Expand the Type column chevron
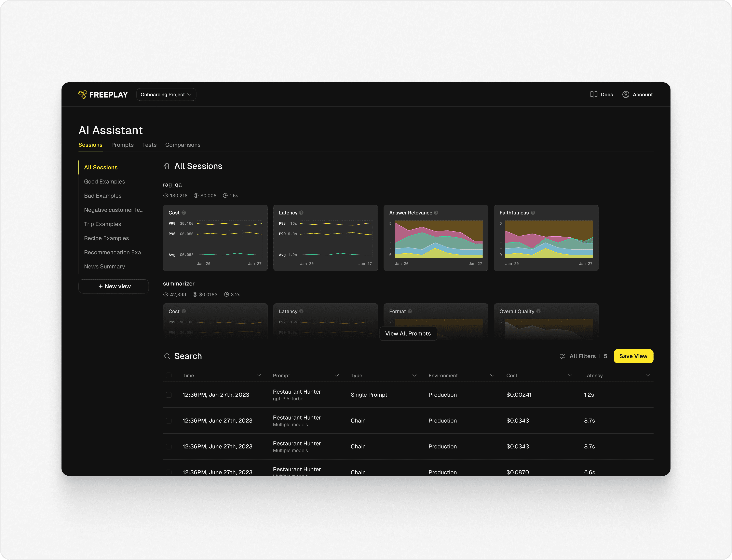The image size is (732, 560). point(415,376)
